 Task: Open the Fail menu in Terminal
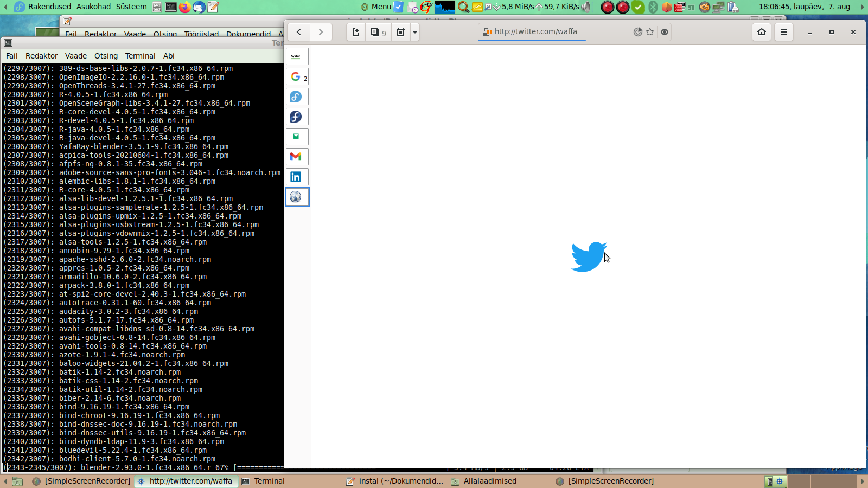(x=12, y=56)
